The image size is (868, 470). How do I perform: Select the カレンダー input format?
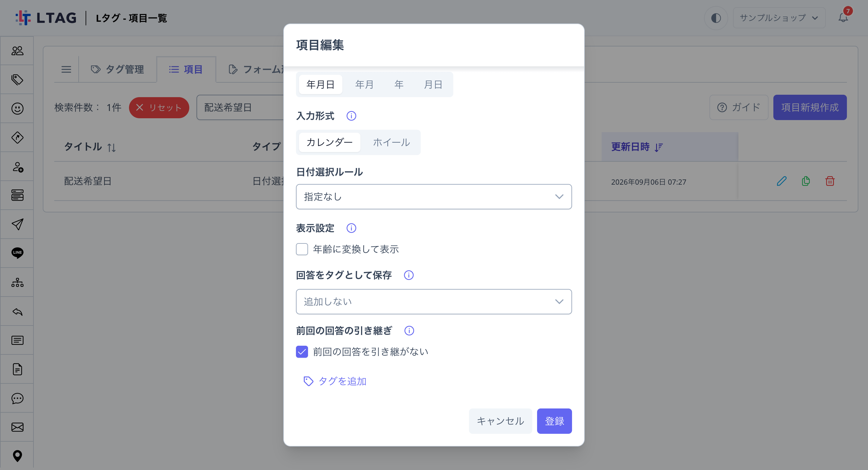pos(329,142)
